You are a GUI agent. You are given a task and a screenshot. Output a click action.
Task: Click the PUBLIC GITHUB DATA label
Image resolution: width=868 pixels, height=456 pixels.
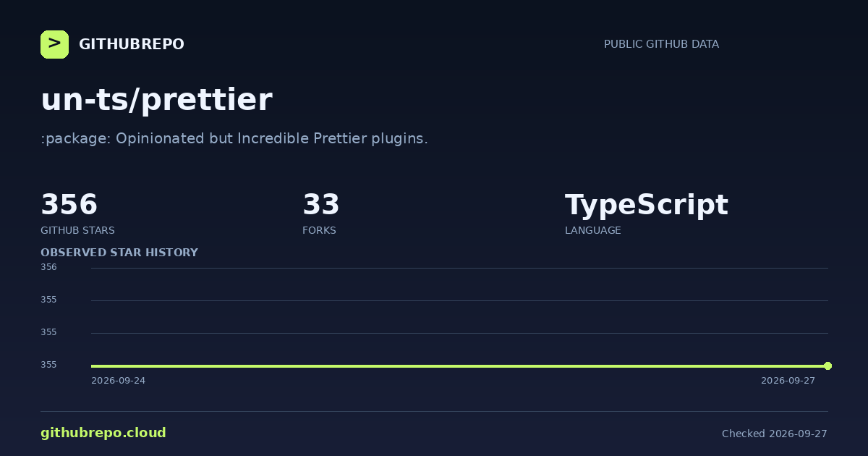661,44
